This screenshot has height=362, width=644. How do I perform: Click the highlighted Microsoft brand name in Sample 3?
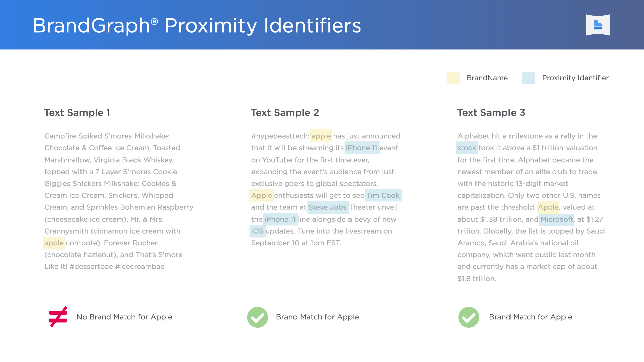[x=556, y=218]
